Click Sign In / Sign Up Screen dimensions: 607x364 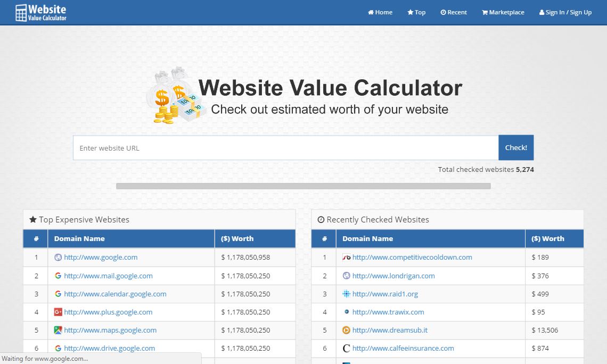(565, 12)
